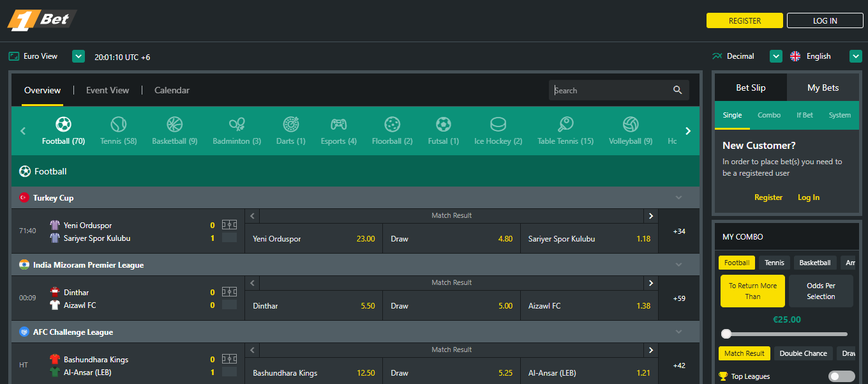
Task: Open the language selection dropdown
Action: [856, 56]
